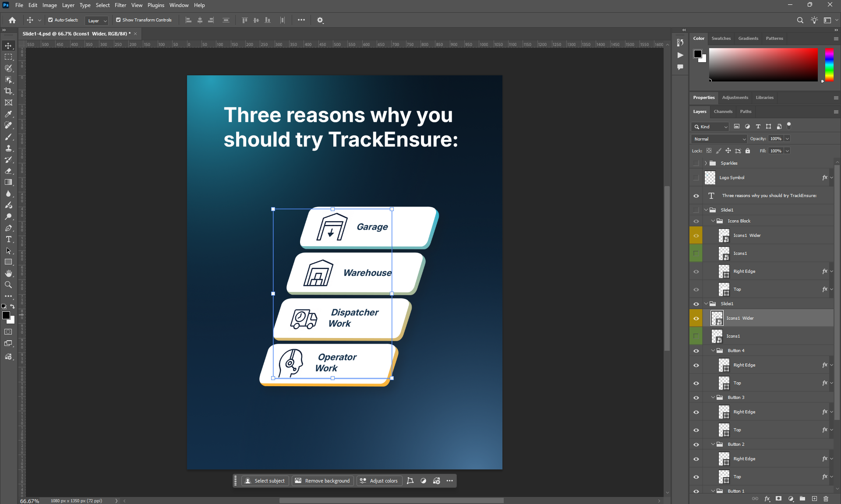Click Create new group folder icon
The width and height of the screenshot is (841, 504).
pos(802,498)
